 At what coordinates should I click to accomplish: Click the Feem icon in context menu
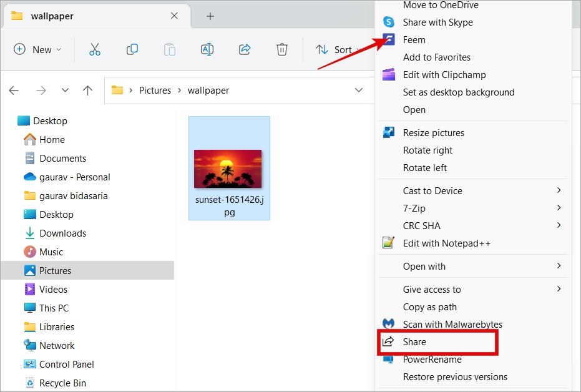(389, 39)
